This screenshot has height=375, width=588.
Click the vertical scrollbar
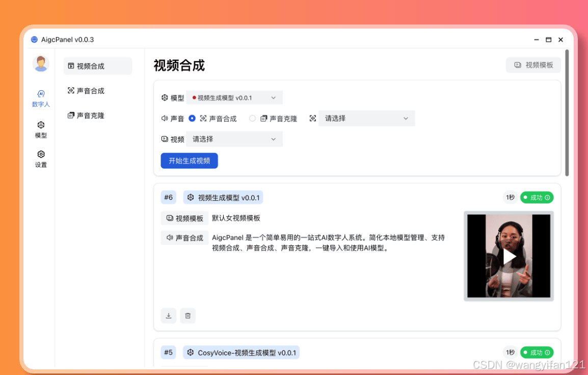click(567, 113)
